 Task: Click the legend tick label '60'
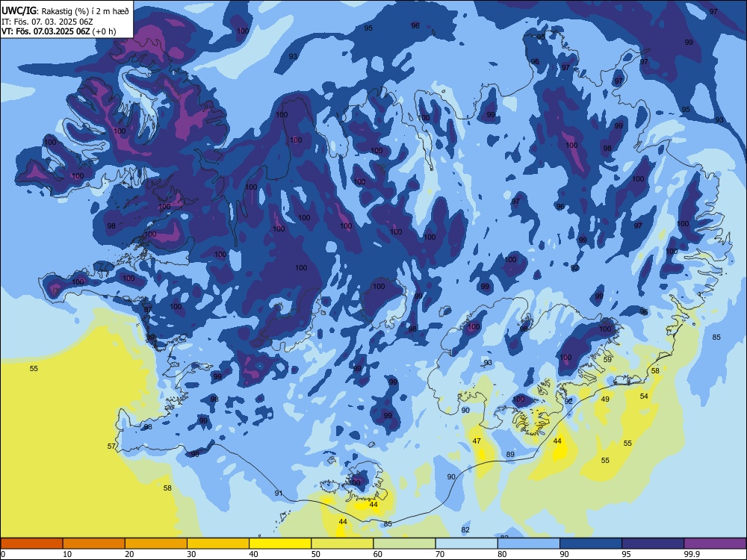point(378,554)
